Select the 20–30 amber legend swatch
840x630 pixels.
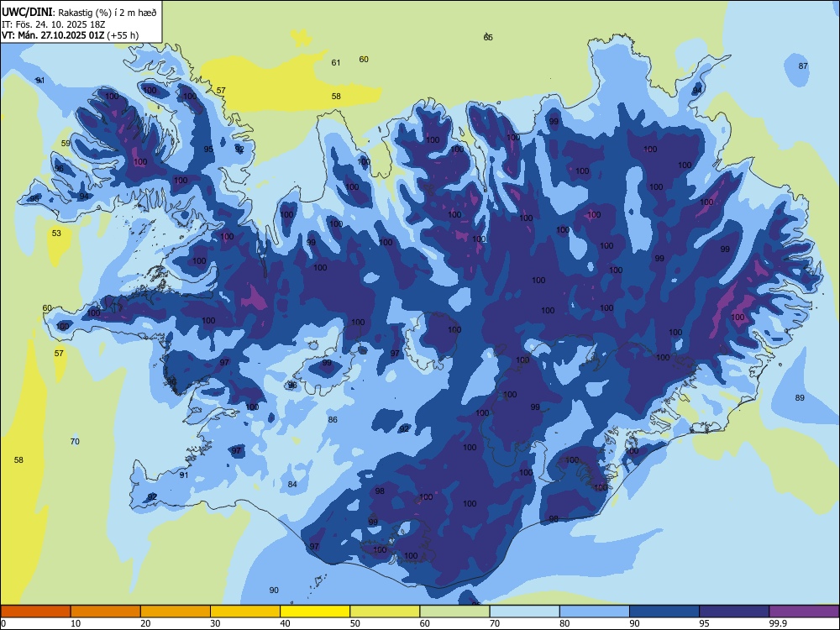[176, 612]
